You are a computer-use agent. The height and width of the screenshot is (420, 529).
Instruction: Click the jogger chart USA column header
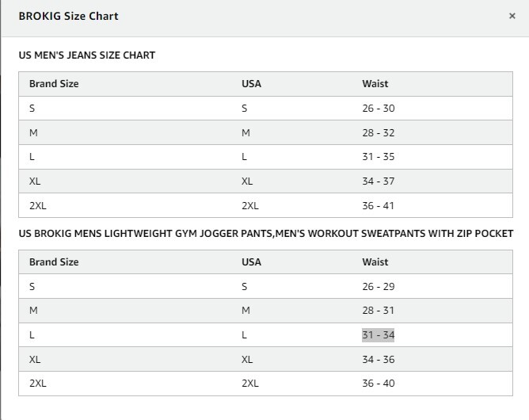pos(251,262)
